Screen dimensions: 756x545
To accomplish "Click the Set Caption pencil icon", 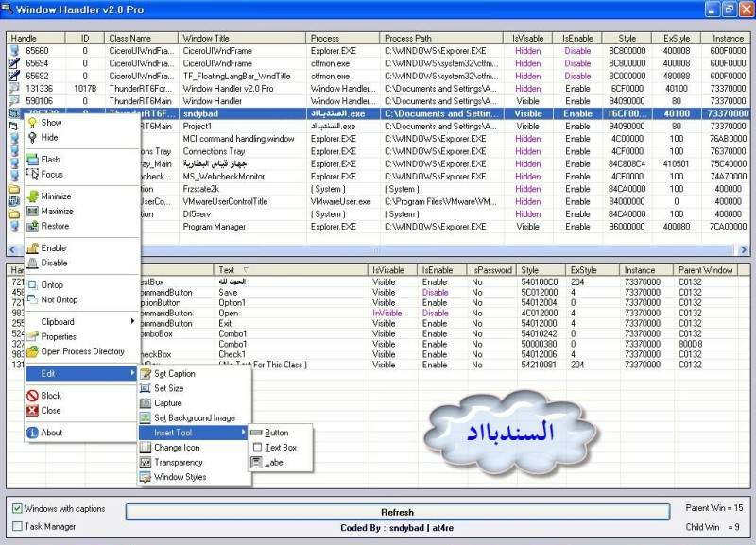I will point(146,373).
